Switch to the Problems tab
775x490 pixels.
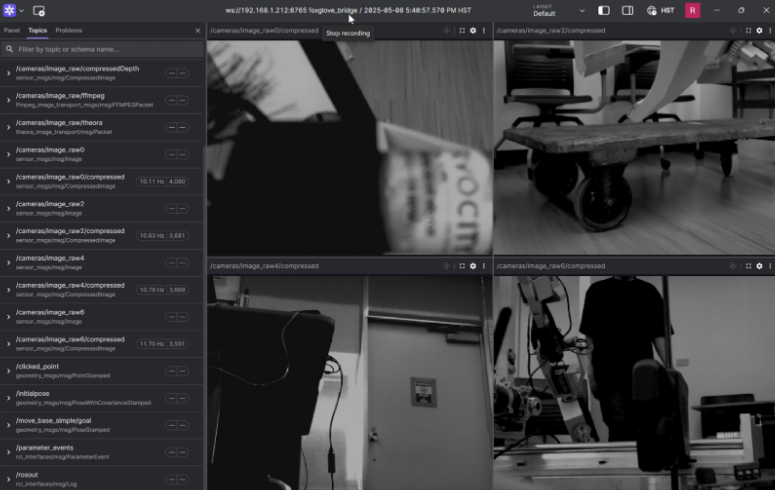click(69, 31)
